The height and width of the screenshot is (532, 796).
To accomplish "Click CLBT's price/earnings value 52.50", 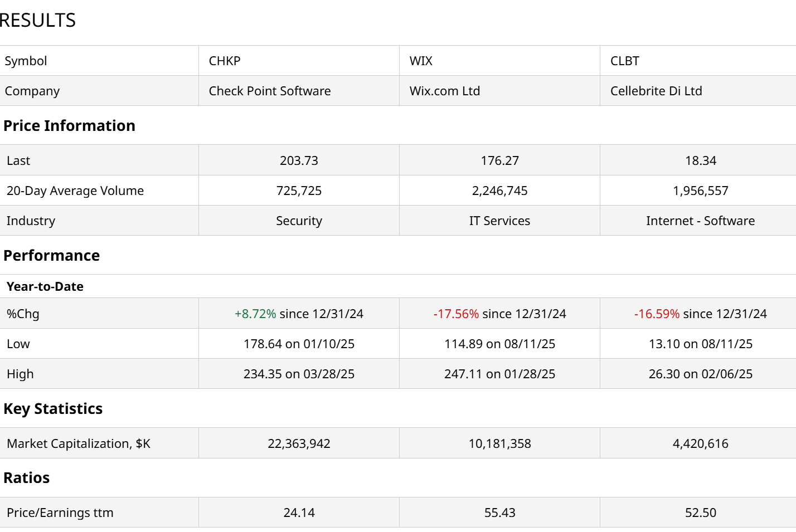I will click(x=700, y=513).
